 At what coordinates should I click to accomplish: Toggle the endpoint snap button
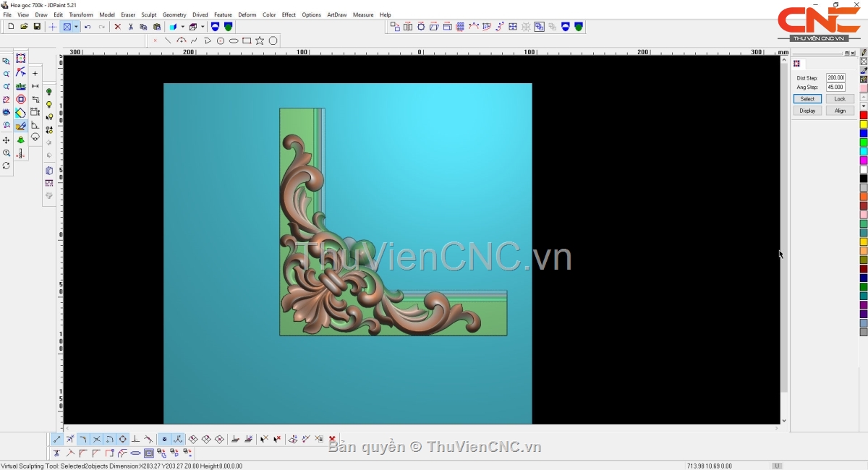57,439
